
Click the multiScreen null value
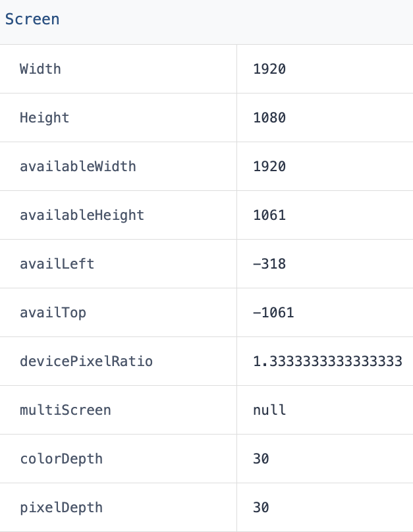(x=269, y=410)
